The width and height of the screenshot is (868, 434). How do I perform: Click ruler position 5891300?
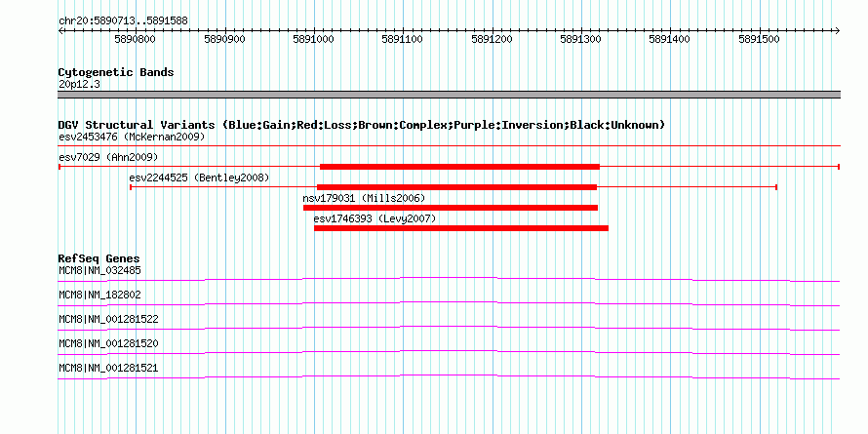581,39
